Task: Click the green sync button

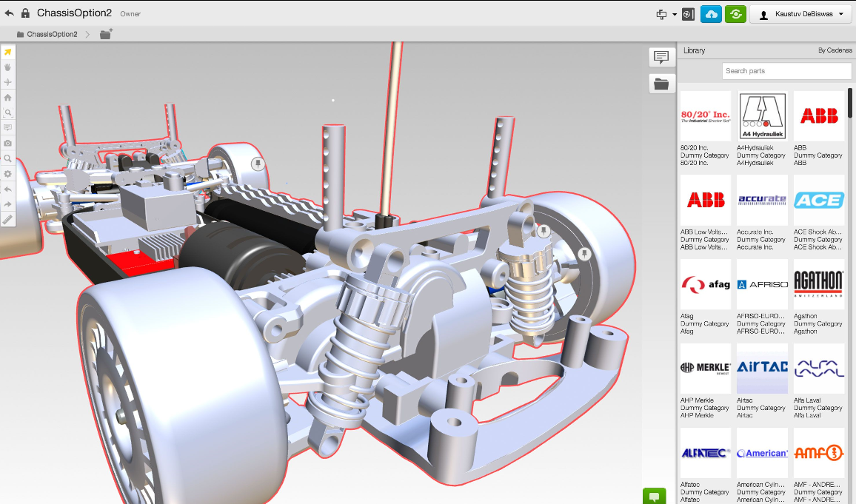Action: 735,14
